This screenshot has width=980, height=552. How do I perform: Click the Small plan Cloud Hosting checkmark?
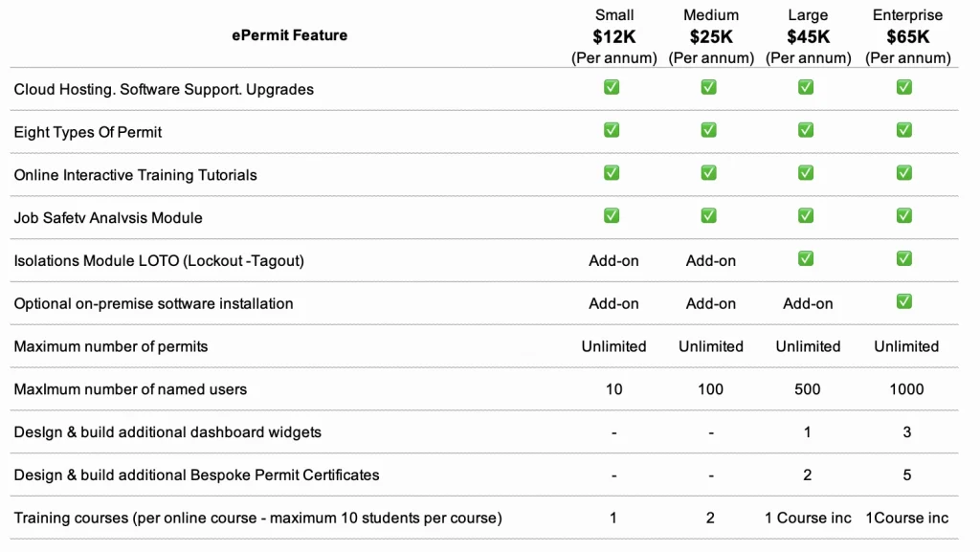tap(612, 87)
